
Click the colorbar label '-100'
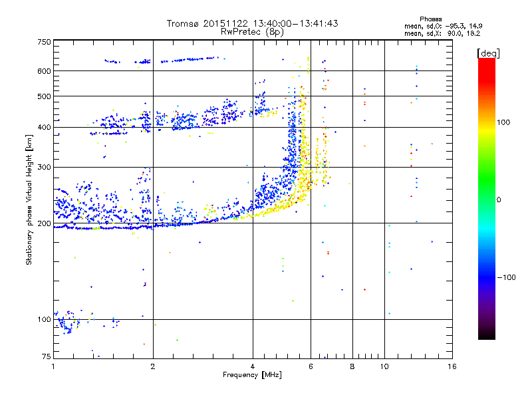tap(507, 277)
